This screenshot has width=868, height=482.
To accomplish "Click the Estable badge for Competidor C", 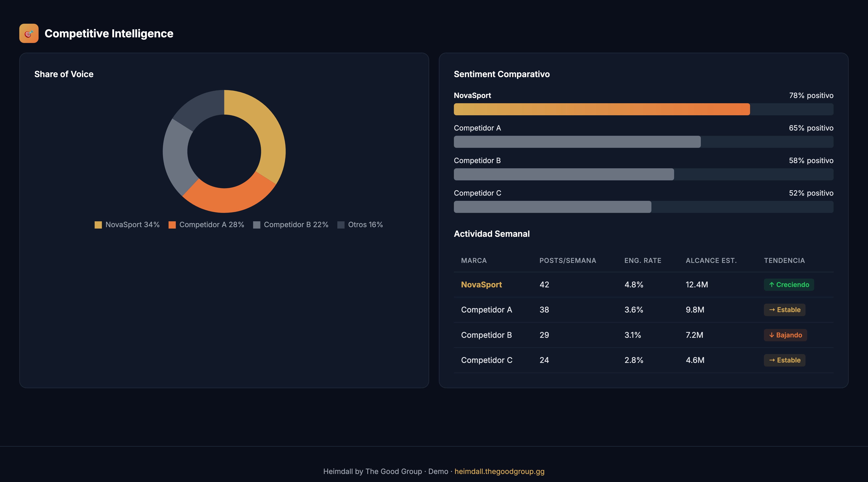I will [x=784, y=360].
